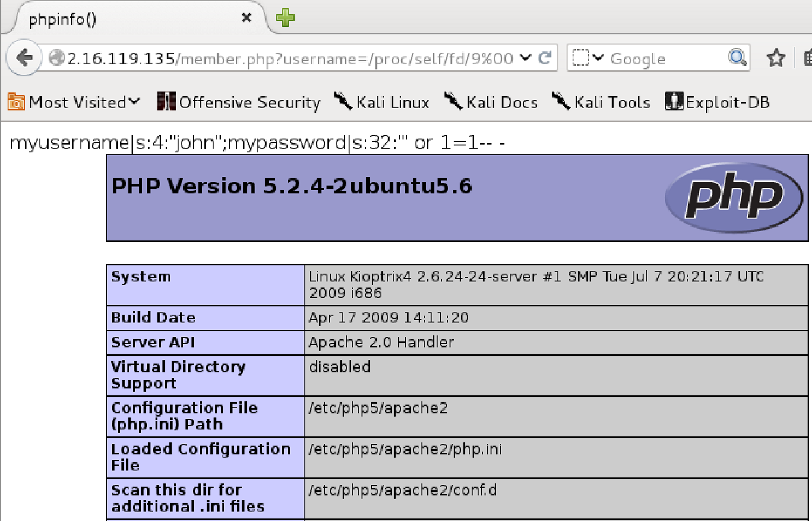
Task: Click the globe site identity icon
Action: tap(57, 59)
